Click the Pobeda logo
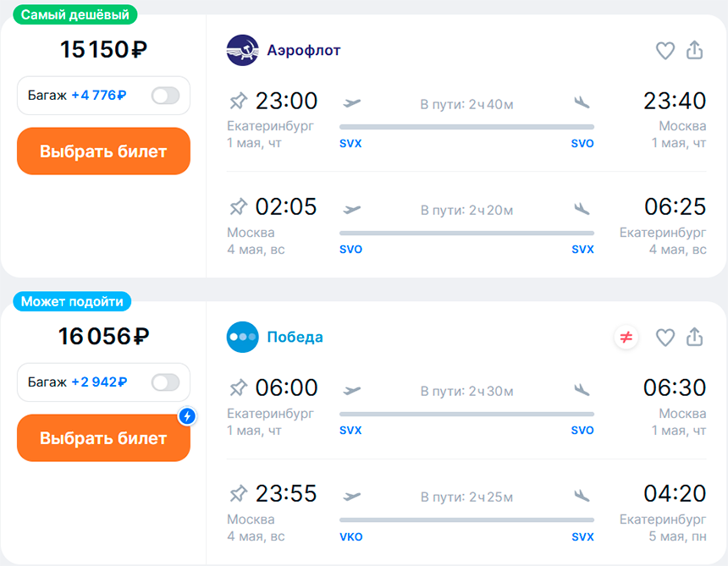This screenshot has width=728, height=566. (242, 337)
